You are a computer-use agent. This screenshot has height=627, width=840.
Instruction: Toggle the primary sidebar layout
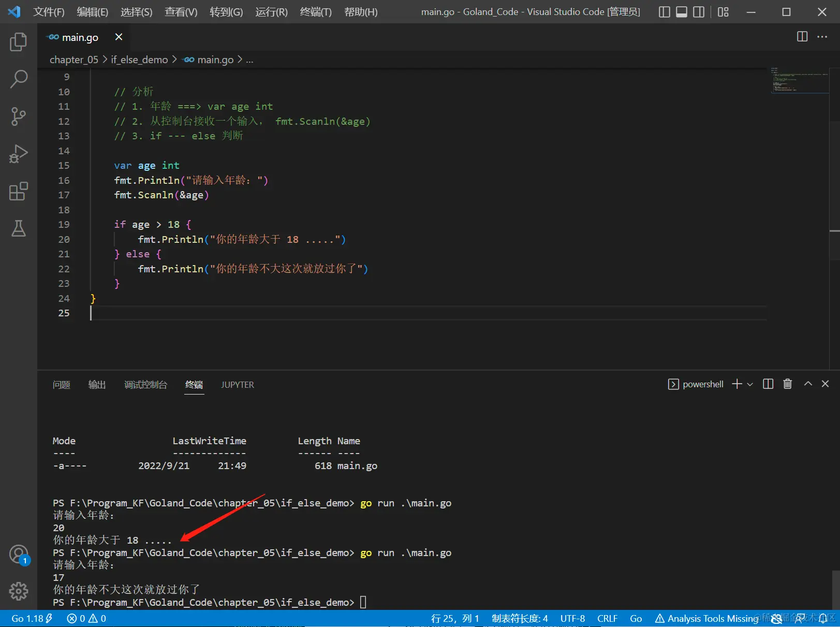point(665,12)
